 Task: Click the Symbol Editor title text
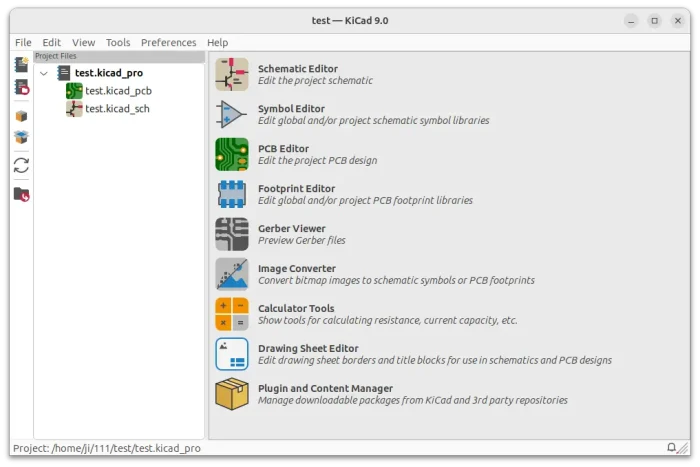[x=291, y=108]
